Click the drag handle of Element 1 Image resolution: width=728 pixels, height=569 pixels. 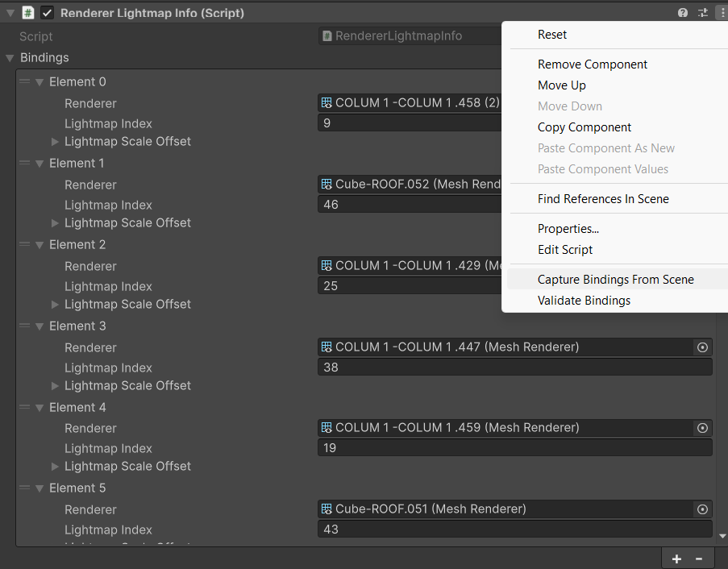pos(25,163)
